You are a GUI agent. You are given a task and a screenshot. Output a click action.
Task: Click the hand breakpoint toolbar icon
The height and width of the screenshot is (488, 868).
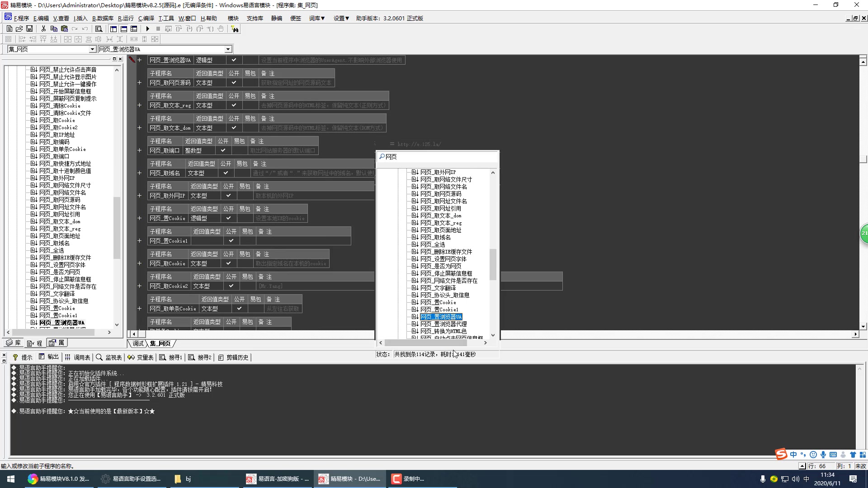(221, 28)
